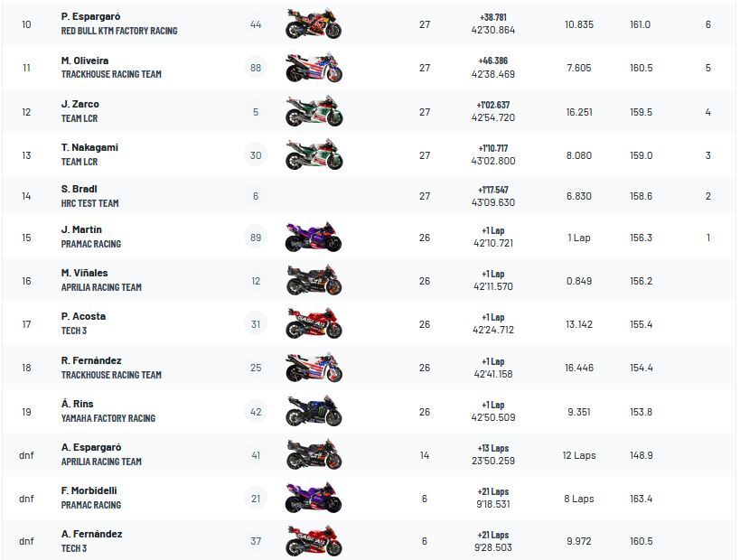Image resolution: width=740 pixels, height=560 pixels.
Task: Click J. Zarco's LCR bike image
Action: point(314,112)
